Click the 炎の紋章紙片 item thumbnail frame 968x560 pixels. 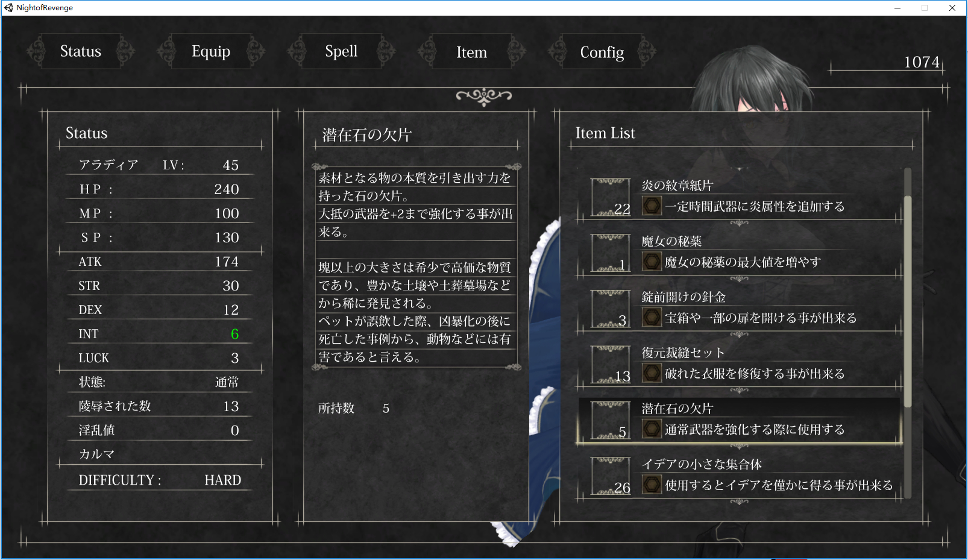(x=611, y=197)
